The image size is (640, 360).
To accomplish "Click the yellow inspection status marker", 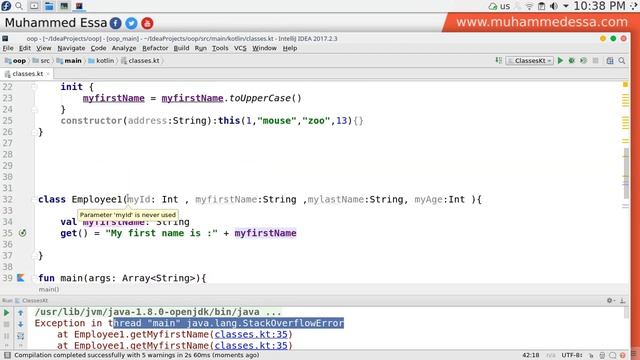I will (x=625, y=84).
